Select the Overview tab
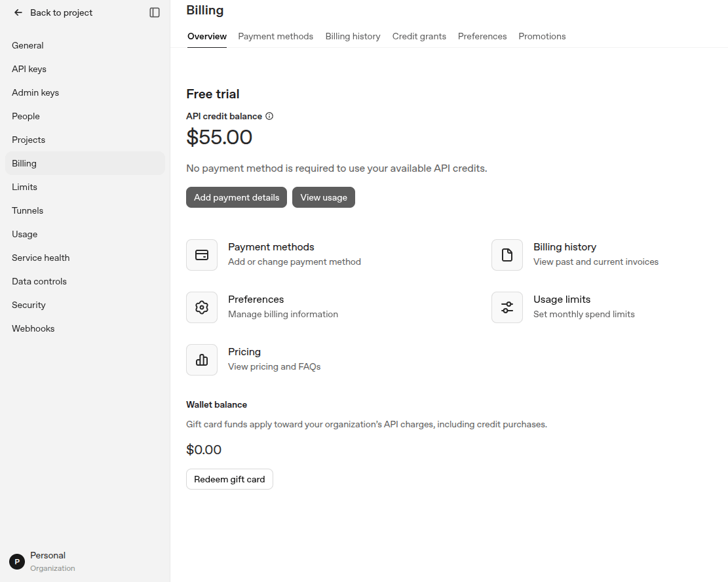Image resolution: width=728 pixels, height=582 pixels. click(x=207, y=36)
